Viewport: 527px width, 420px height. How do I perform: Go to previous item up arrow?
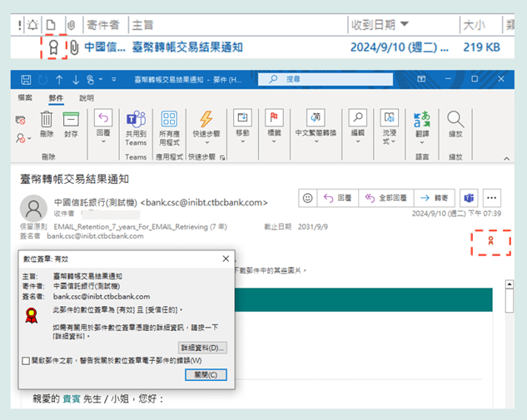pos(59,80)
